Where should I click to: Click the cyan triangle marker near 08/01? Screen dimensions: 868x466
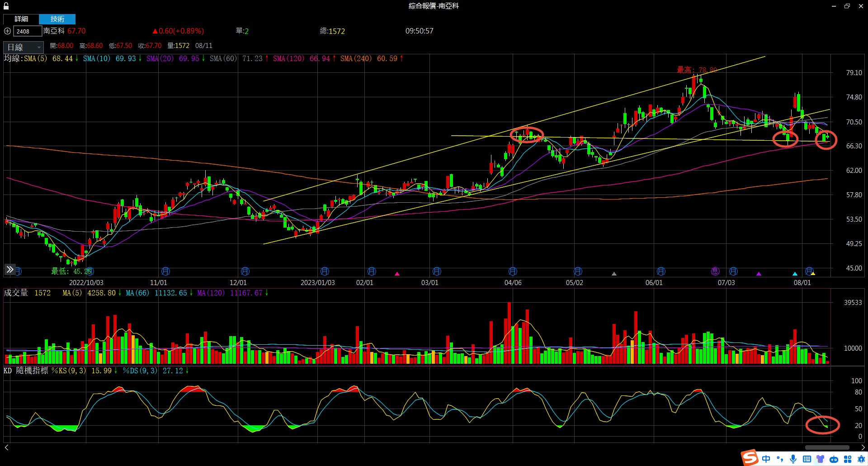tap(795, 274)
